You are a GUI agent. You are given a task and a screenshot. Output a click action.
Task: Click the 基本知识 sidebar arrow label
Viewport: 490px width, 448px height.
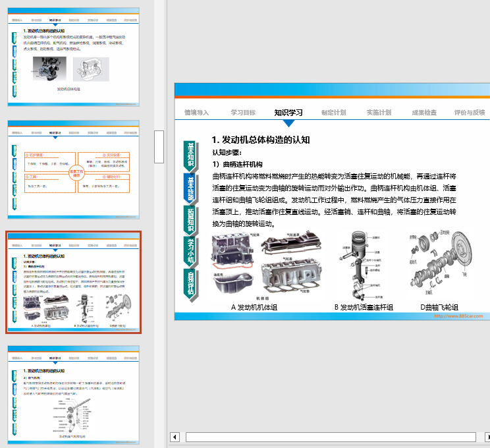coord(190,155)
